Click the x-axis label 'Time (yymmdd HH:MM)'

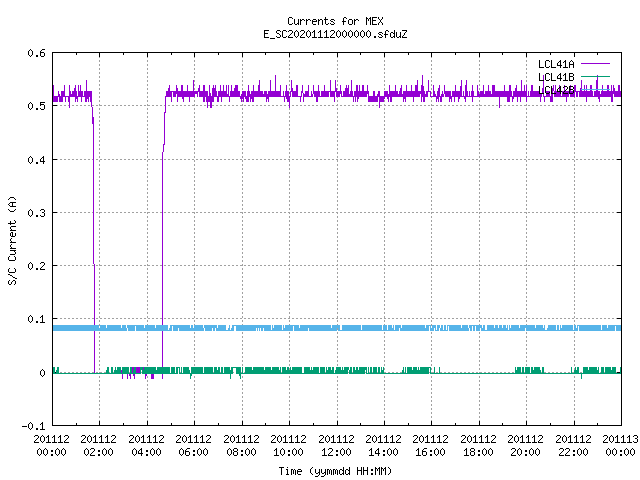click(335, 471)
